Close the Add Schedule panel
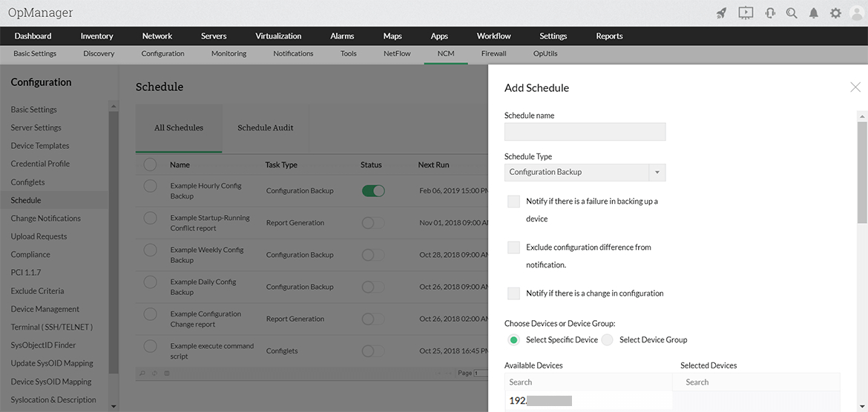868x412 pixels. [855, 87]
